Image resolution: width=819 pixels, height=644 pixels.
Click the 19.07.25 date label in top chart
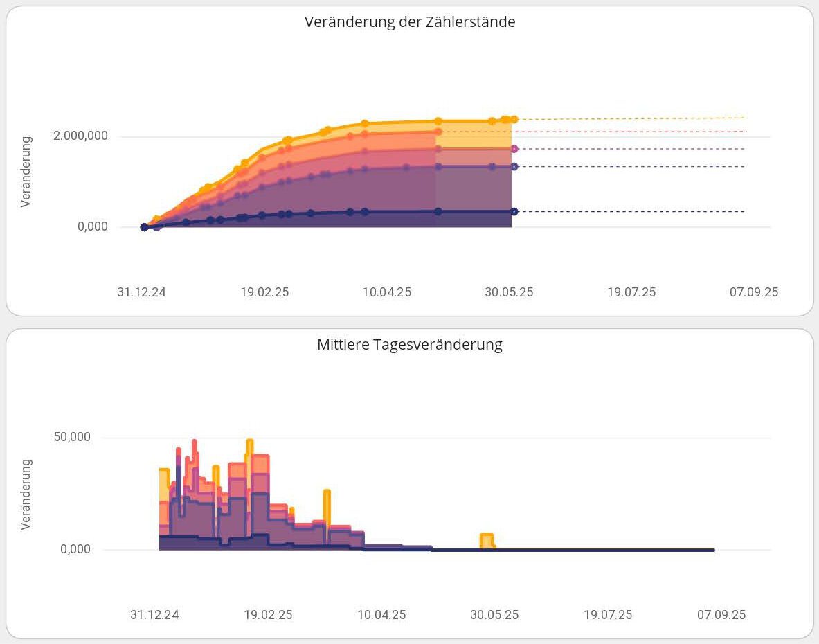(x=631, y=292)
